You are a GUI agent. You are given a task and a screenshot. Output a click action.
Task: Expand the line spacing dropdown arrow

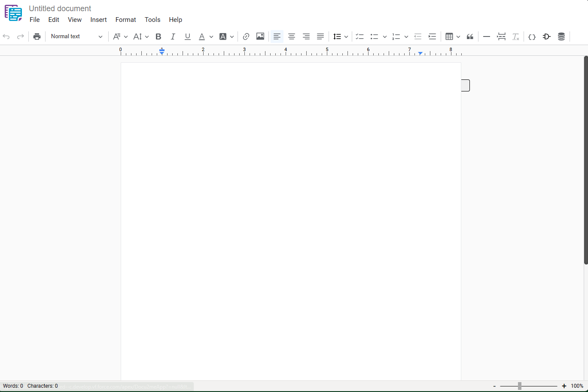(346, 37)
